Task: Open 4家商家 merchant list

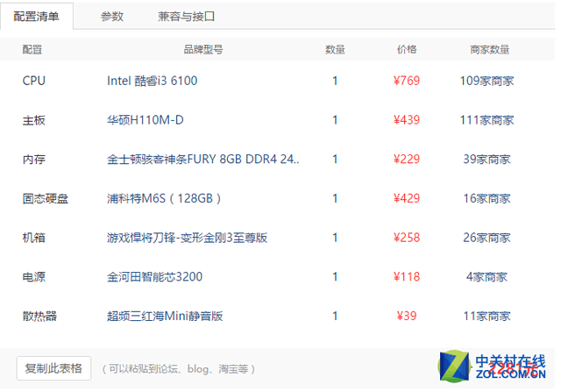Action: (x=487, y=277)
